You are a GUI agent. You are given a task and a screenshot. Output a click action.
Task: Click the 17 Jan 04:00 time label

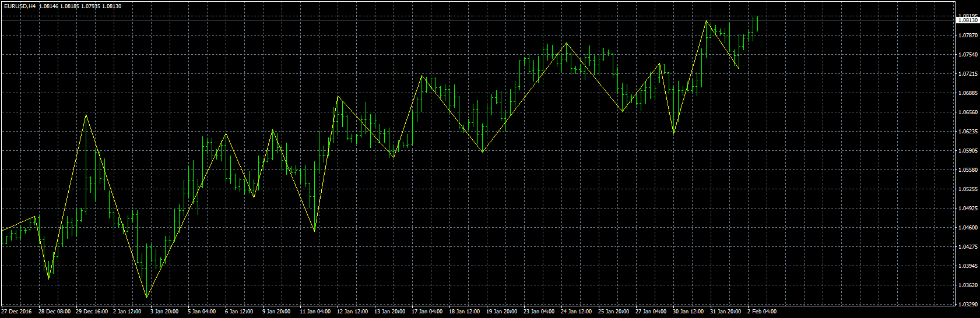(x=427, y=312)
